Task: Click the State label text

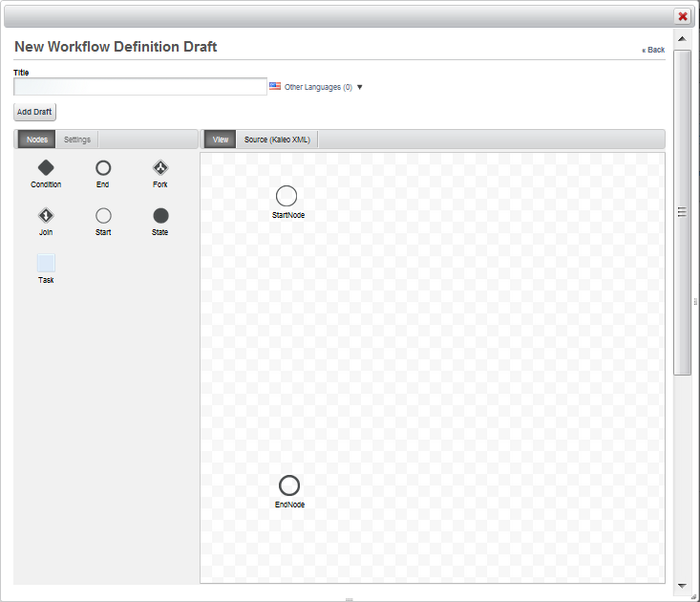Action: (x=160, y=232)
